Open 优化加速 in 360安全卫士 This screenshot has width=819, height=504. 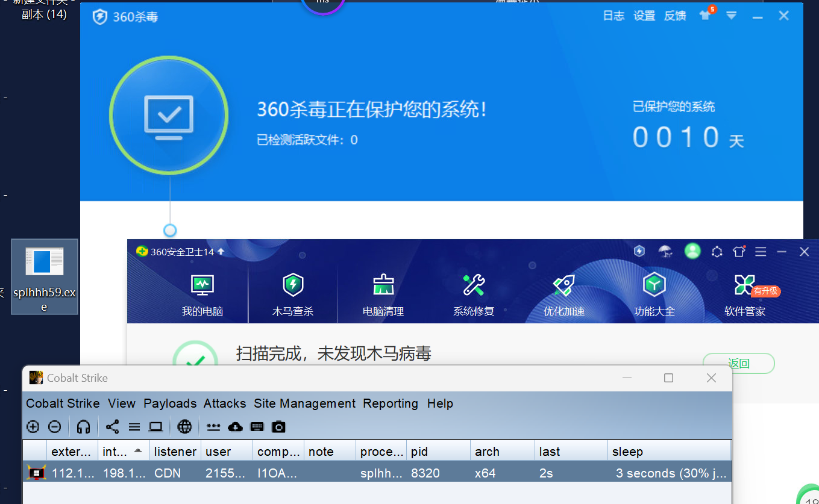564,294
